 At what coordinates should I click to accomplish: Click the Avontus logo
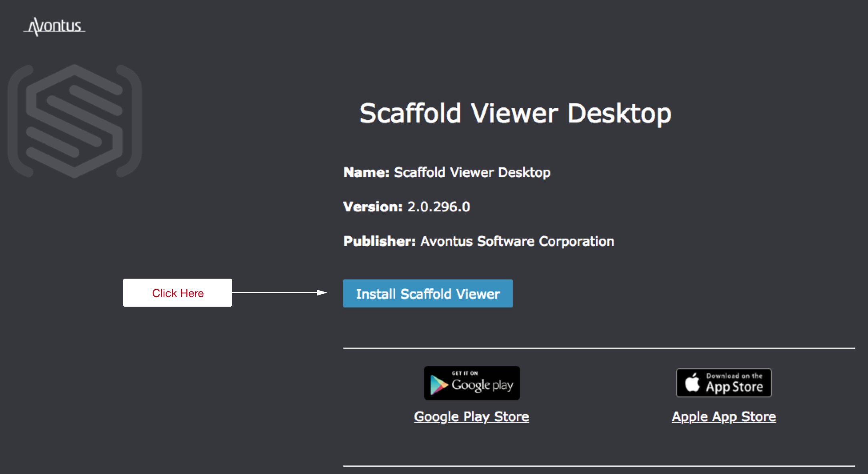point(54,26)
